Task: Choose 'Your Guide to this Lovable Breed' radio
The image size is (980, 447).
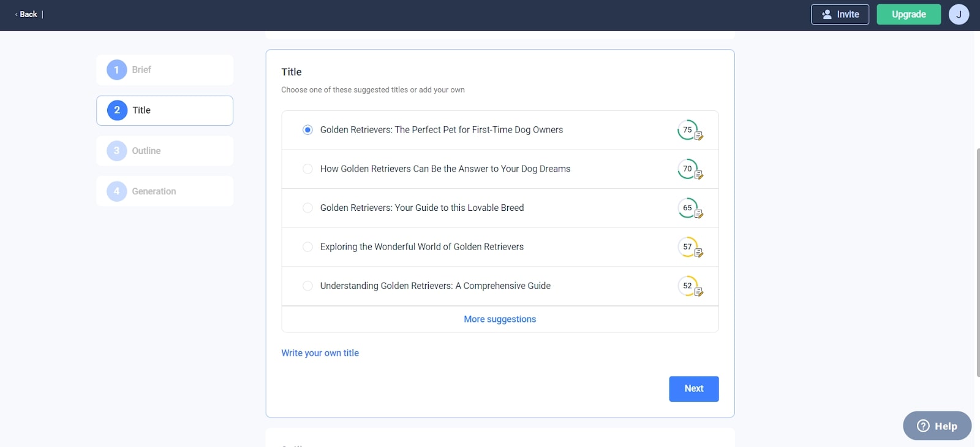Action: click(307, 208)
